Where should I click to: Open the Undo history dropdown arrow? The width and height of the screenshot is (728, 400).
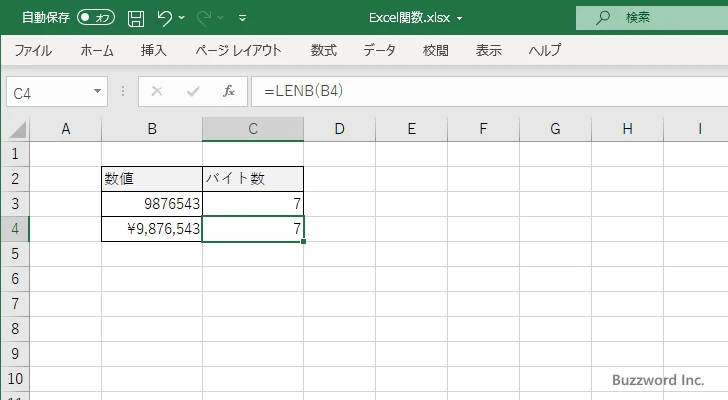(x=182, y=18)
